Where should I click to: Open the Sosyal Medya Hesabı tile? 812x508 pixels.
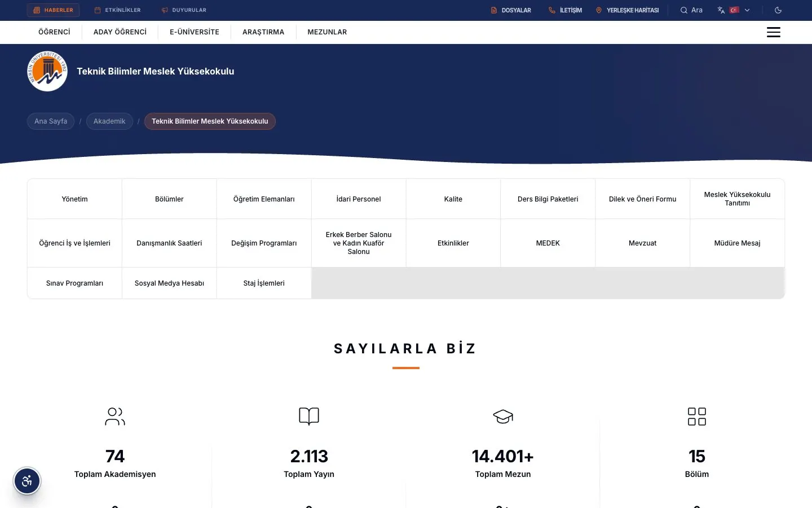coord(169,283)
